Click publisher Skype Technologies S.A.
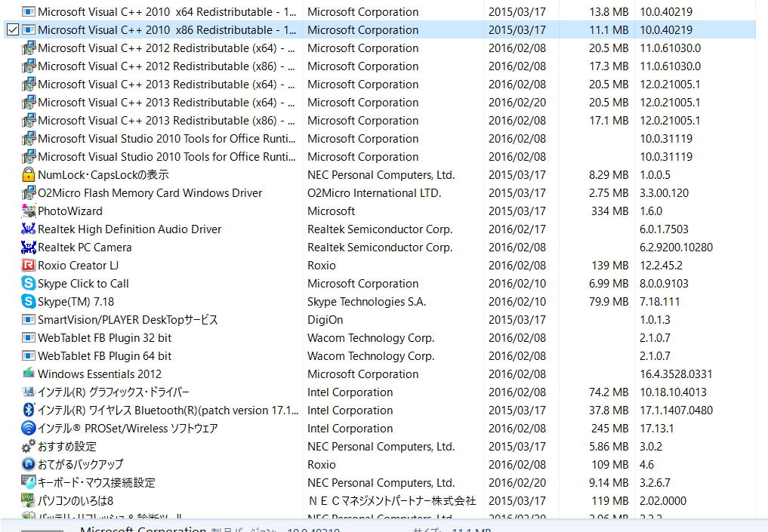Viewport: 768px width, 532px height. pos(367,302)
